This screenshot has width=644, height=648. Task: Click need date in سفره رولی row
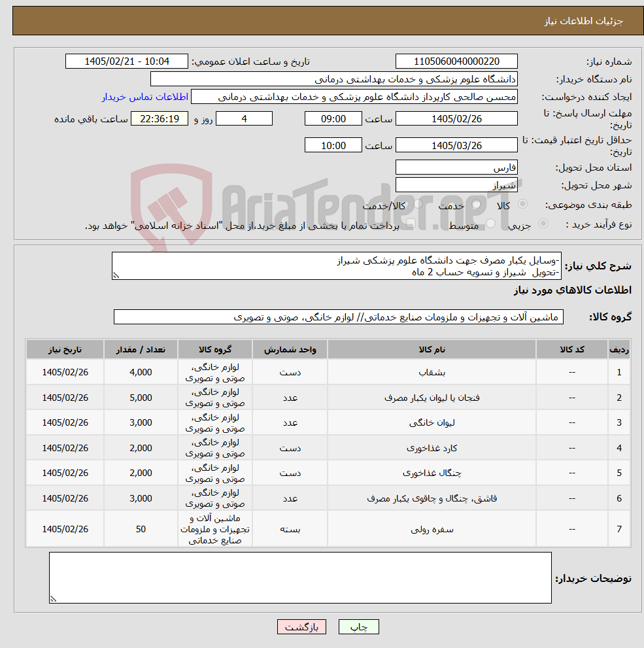click(65, 530)
